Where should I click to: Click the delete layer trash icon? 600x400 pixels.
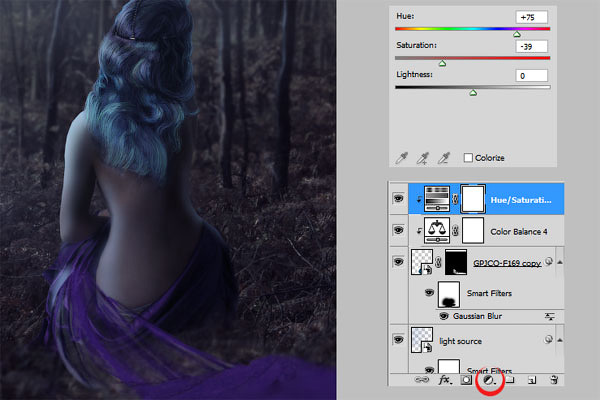pyautogui.click(x=554, y=380)
